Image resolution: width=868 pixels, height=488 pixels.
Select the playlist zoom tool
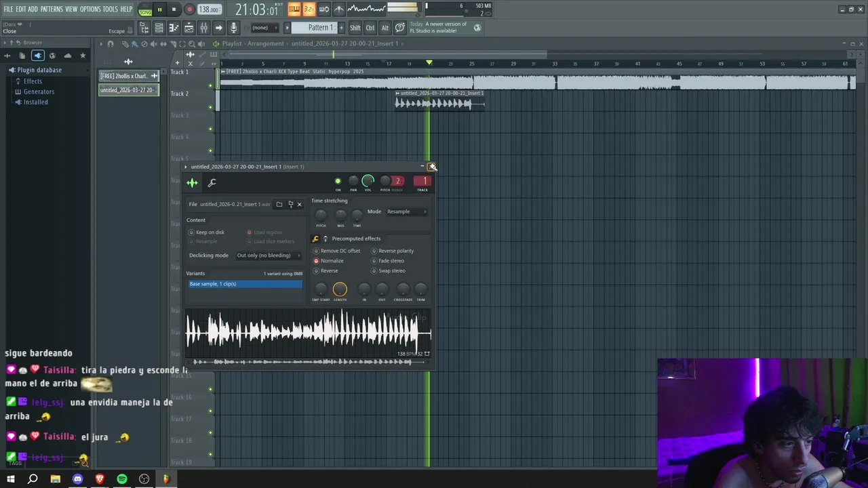click(192, 43)
